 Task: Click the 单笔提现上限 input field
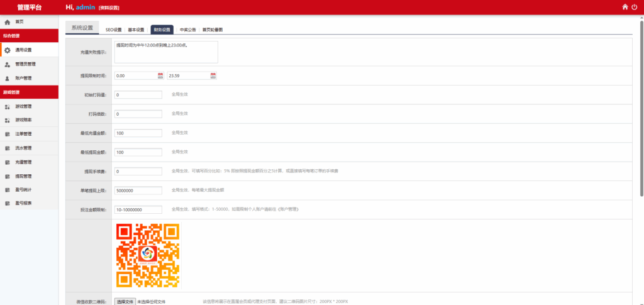coord(138,191)
